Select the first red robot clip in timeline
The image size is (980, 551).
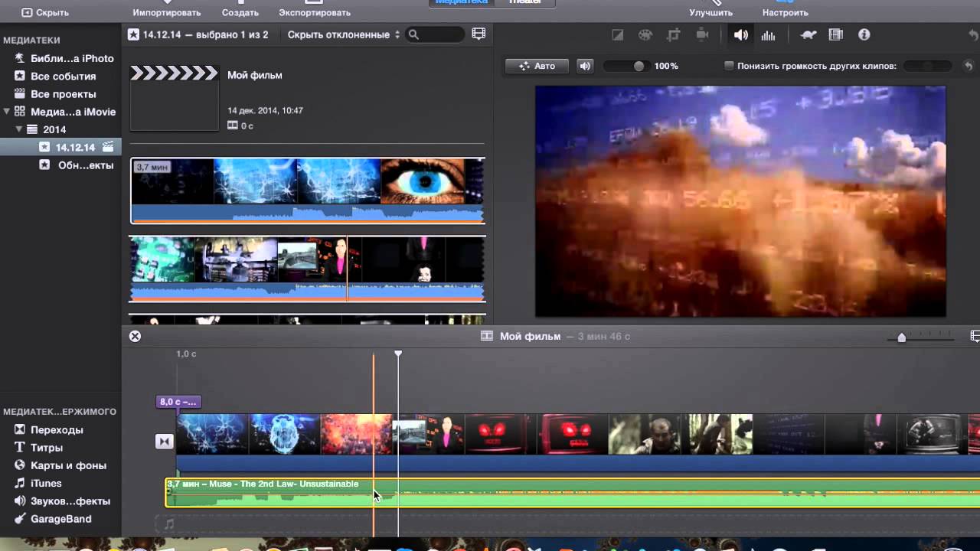click(497, 434)
